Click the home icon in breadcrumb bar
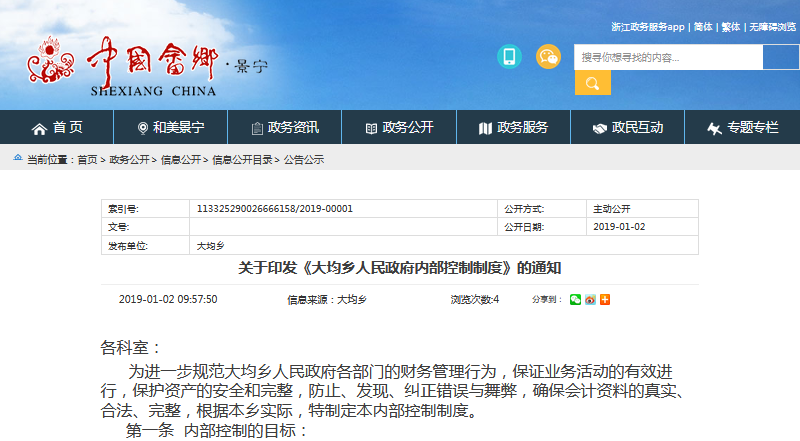Viewport: 800px width, 441px height. [x=17, y=160]
